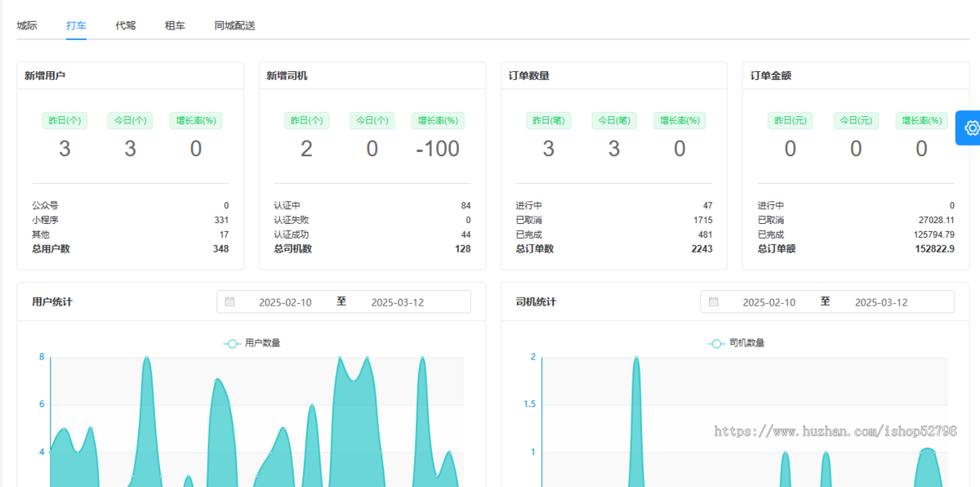Click total orders value 2243
Image resolution: width=980 pixels, height=487 pixels.
pos(702,249)
